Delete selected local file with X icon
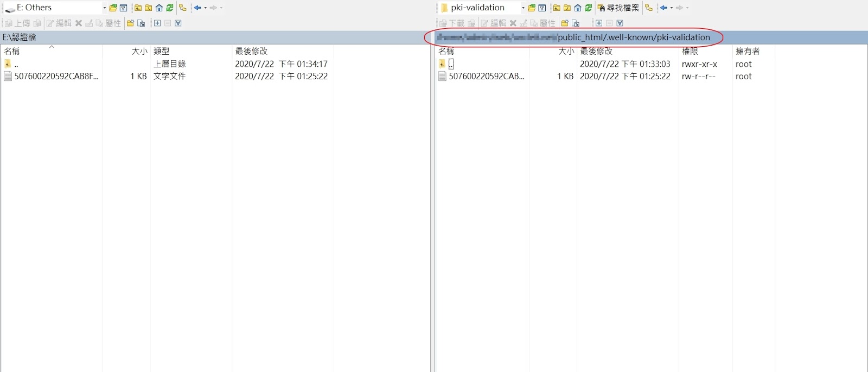 coord(79,23)
